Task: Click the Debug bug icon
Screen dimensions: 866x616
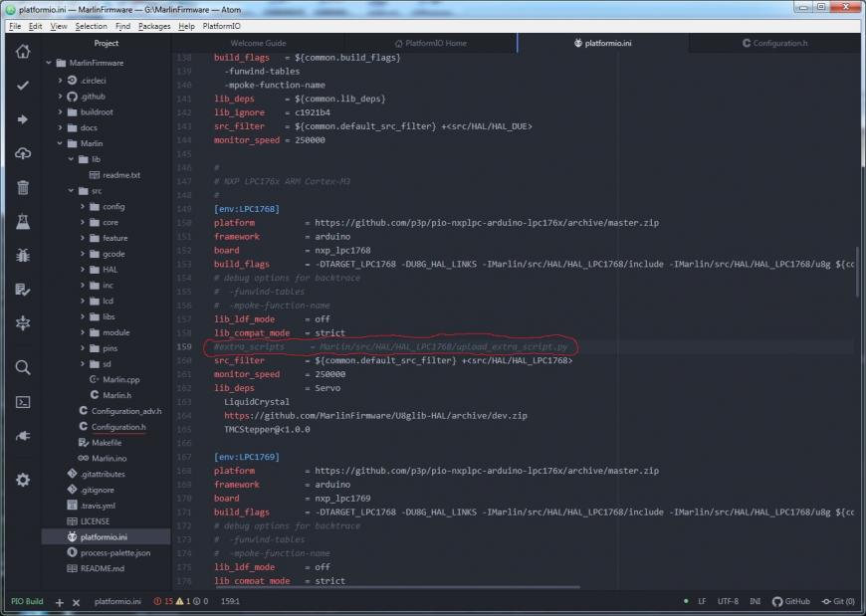Action: point(23,255)
